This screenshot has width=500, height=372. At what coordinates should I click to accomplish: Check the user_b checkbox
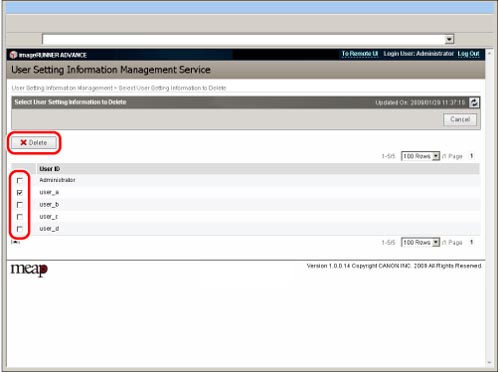20,205
